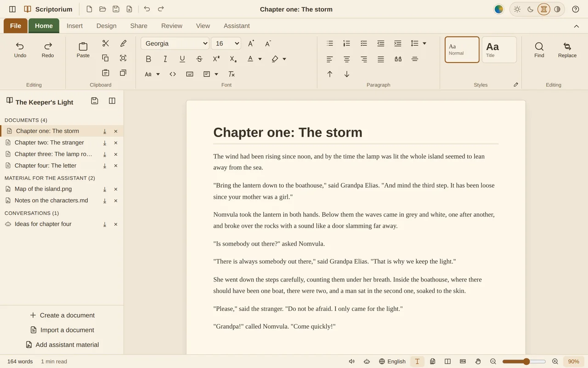588x368 pixels.
Task: Insert a checklist
Action: tap(364, 43)
